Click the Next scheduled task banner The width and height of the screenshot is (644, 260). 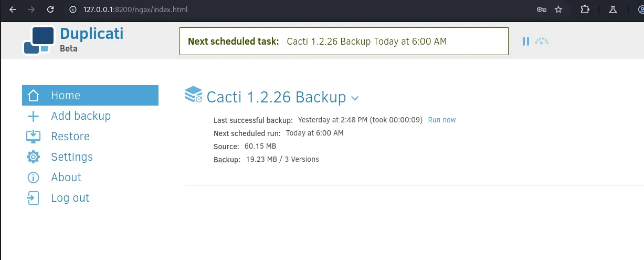pyautogui.click(x=344, y=41)
